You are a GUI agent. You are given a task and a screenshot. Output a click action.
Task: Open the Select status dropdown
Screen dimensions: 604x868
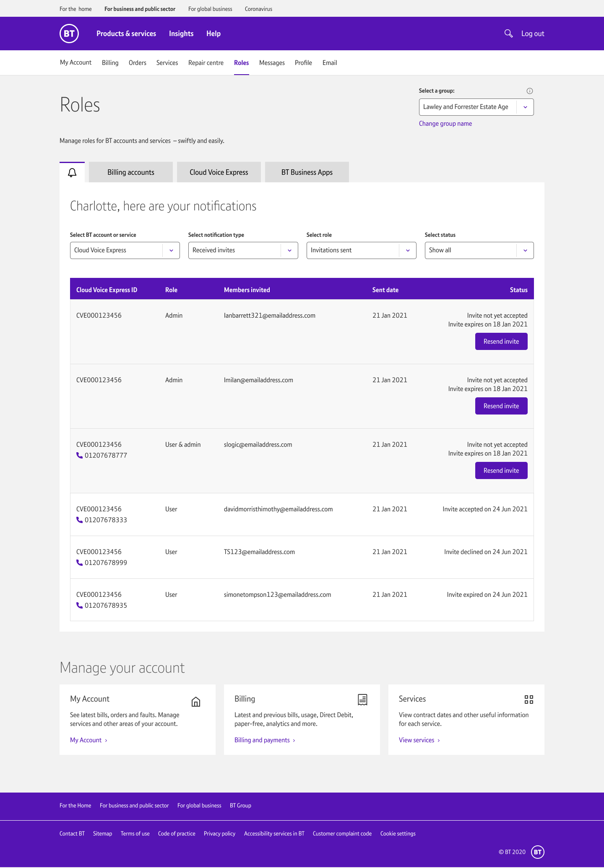point(479,251)
